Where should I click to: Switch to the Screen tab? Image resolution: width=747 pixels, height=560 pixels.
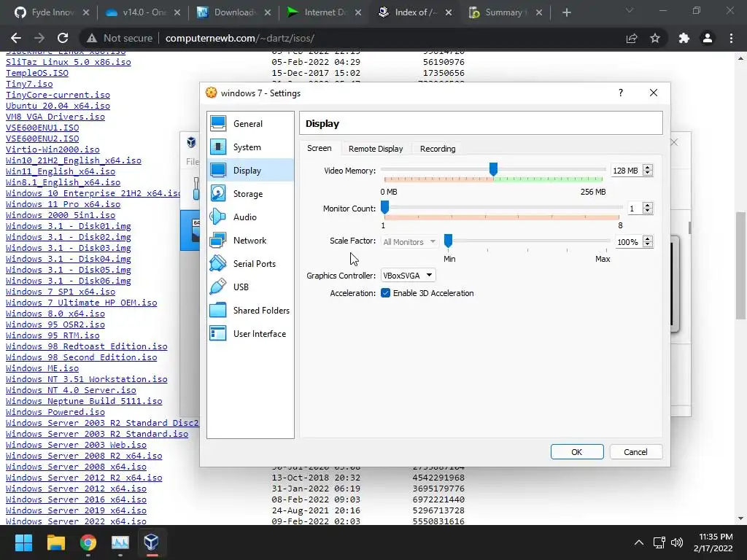pos(320,148)
